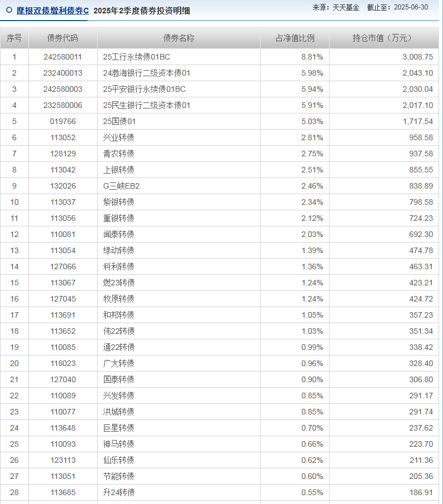Select market value 692.30
443x504 pixels.
click(421, 234)
